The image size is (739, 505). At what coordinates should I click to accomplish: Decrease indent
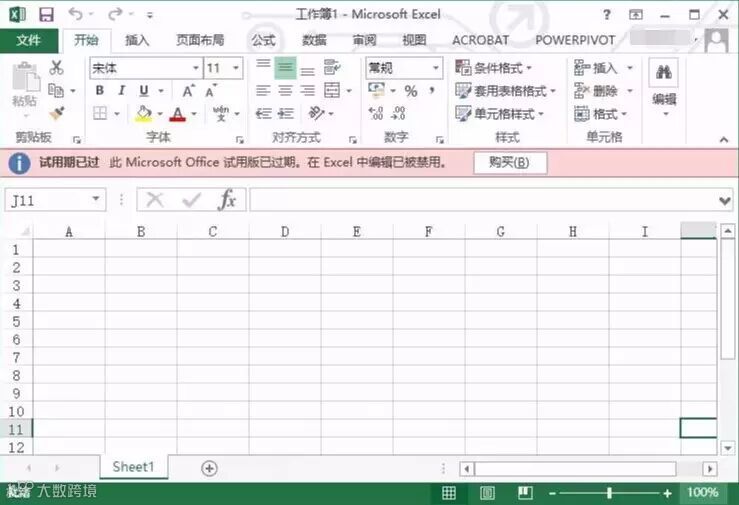(x=263, y=113)
